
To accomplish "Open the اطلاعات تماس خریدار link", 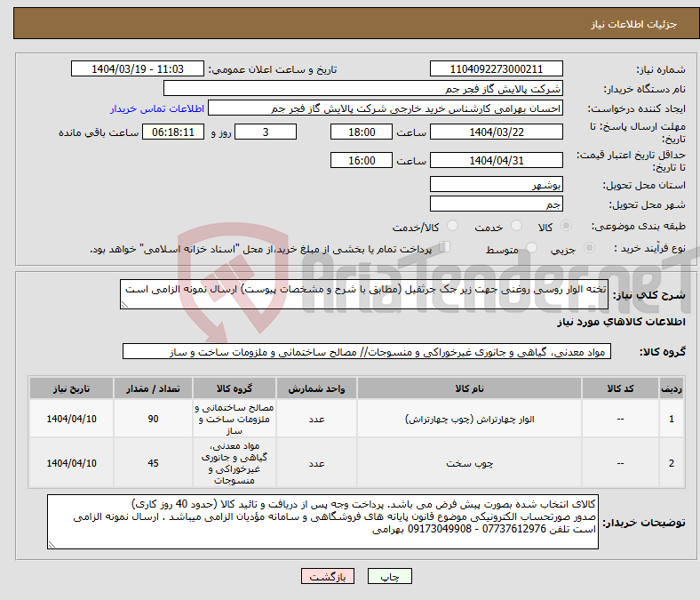I will [x=157, y=108].
